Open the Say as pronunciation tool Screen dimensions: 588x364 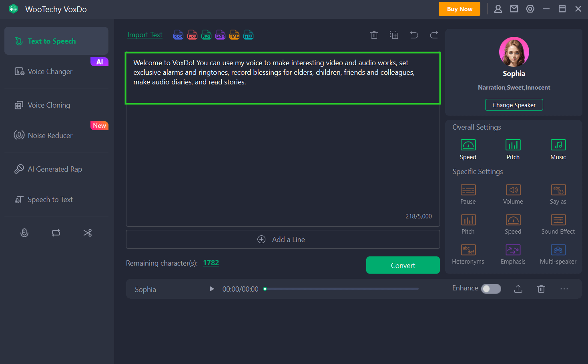coord(558,194)
